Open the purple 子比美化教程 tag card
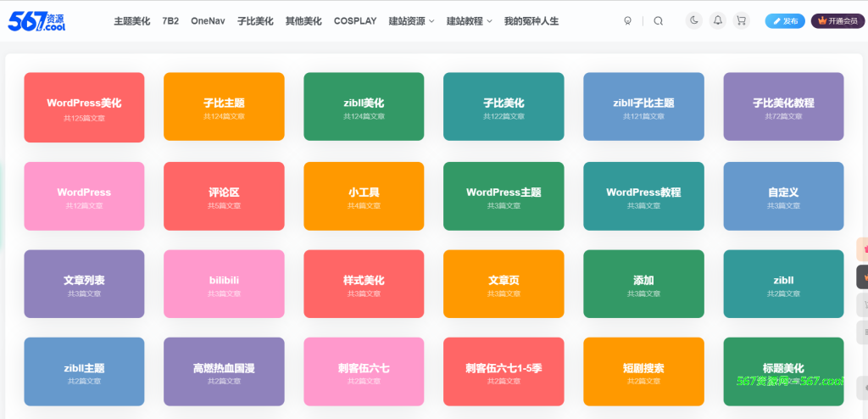868x419 pixels. click(x=783, y=106)
